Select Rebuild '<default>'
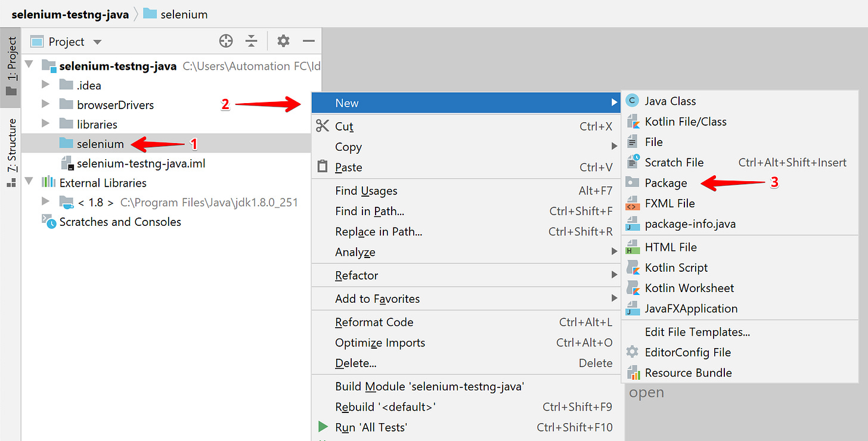 click(467, 407)
